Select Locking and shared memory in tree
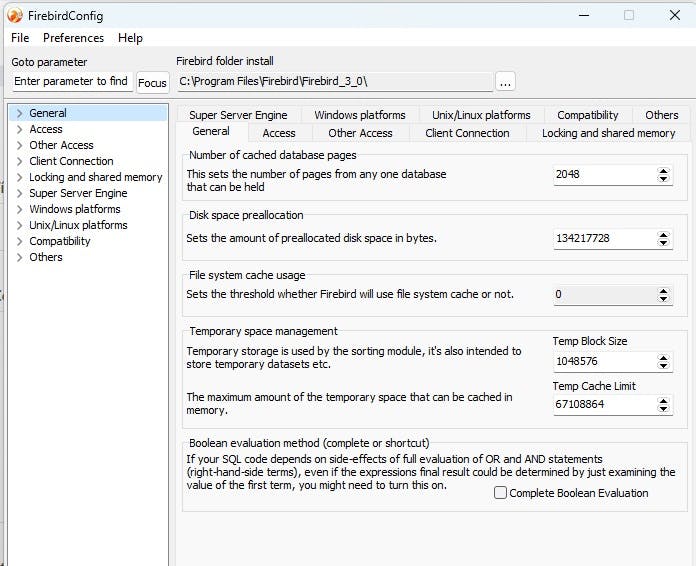The image size is (696, 566). click(95, 177)
